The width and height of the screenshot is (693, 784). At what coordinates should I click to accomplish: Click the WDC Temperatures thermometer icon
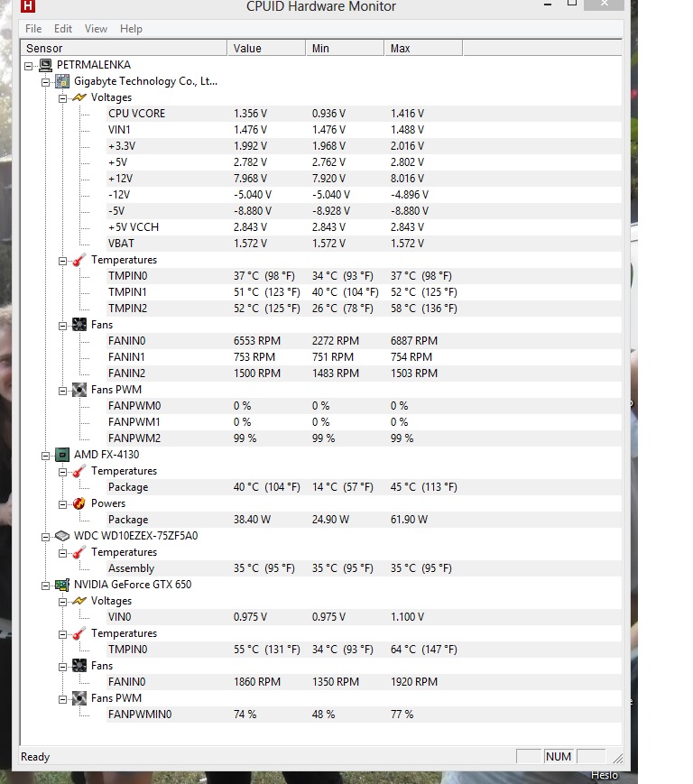(x=79, y=552)
